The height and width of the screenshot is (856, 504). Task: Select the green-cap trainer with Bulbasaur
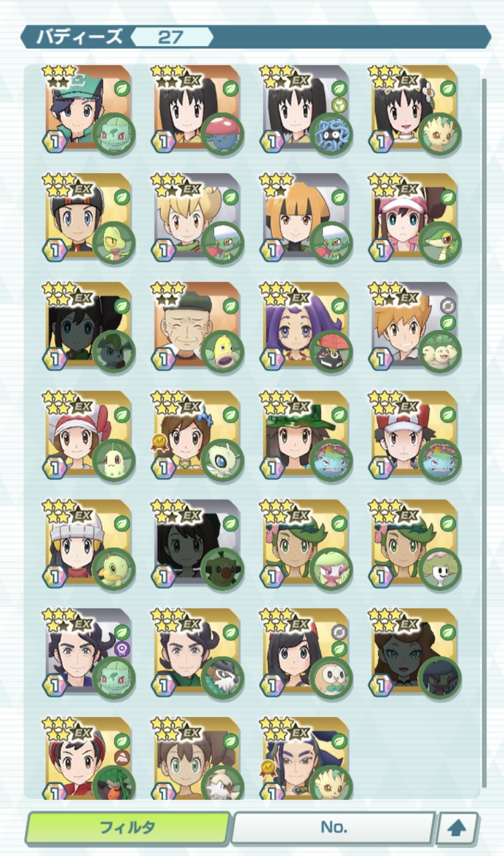[x=88, y=108]
